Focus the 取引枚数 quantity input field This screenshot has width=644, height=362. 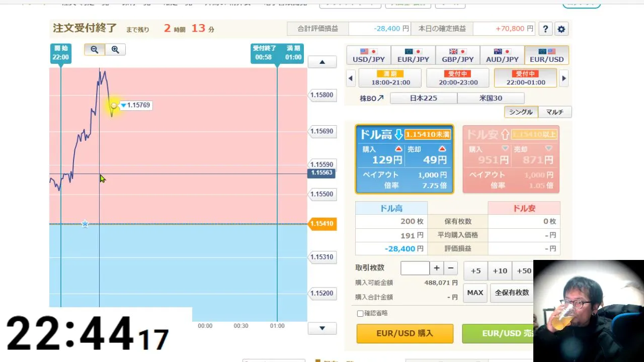(415, 268)
